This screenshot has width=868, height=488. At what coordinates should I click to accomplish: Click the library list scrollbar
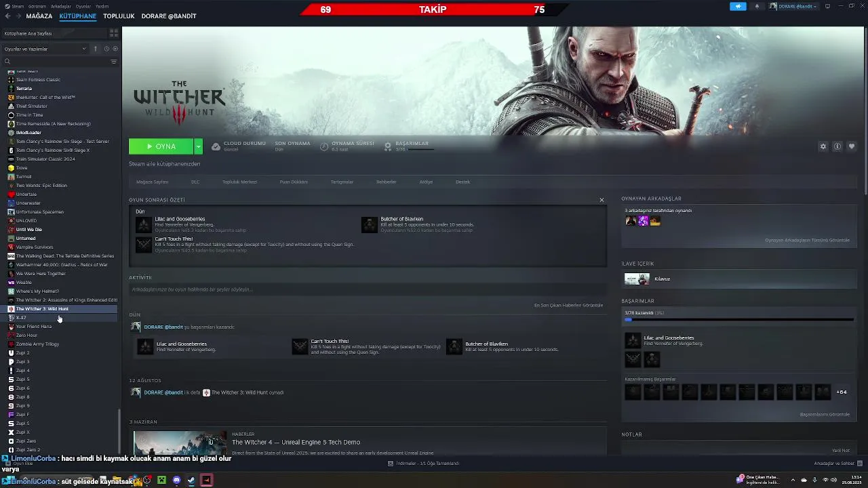click(x=119, y=431)
